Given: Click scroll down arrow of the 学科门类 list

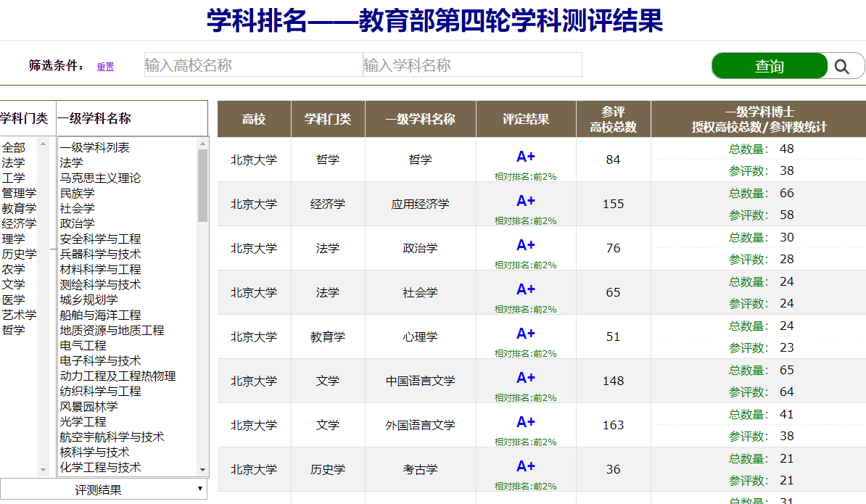Looking at the screenshot, I should 44,470.
